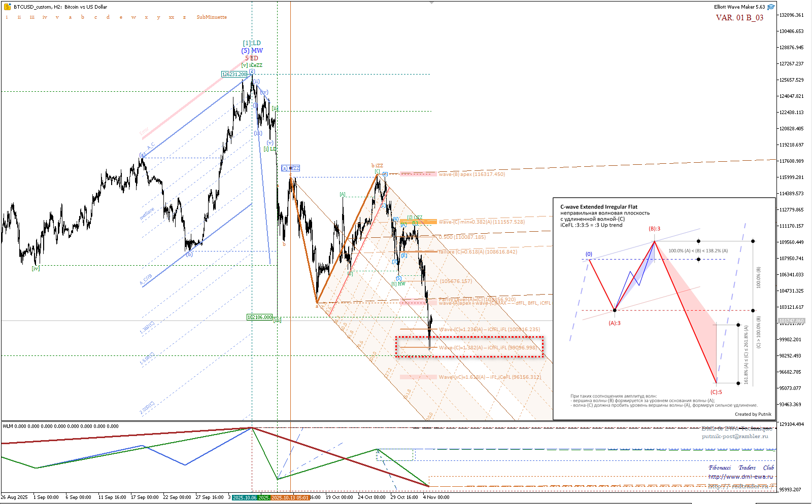Click the VAR. 01 B_03 variant label
The image size is (812, 504).
[739, 18]
